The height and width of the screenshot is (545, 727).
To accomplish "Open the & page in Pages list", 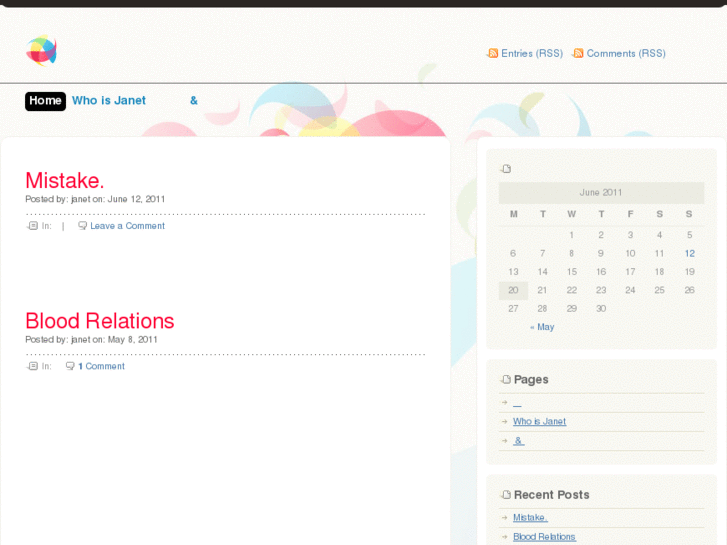I will click(519, 441).
